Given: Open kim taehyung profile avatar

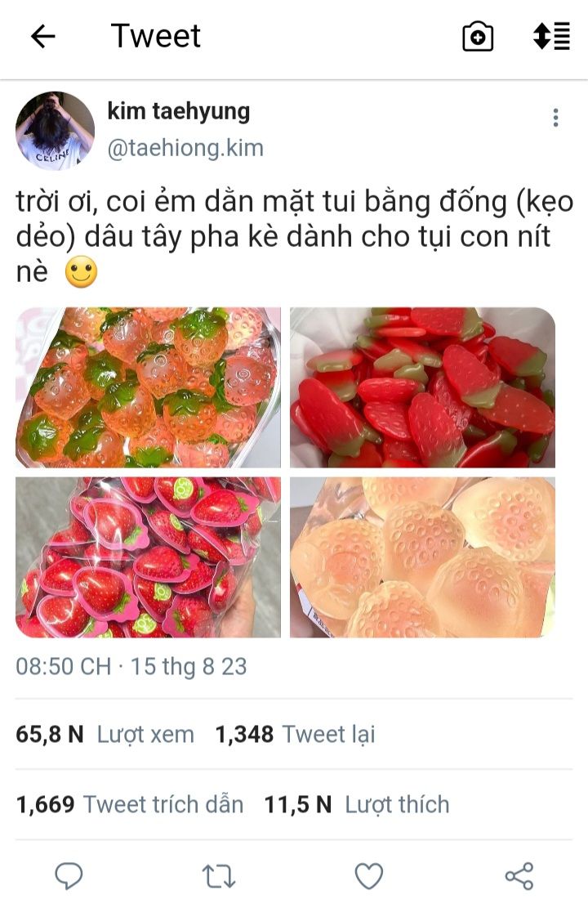Looking at the screenshot, I should coord(55,131).
